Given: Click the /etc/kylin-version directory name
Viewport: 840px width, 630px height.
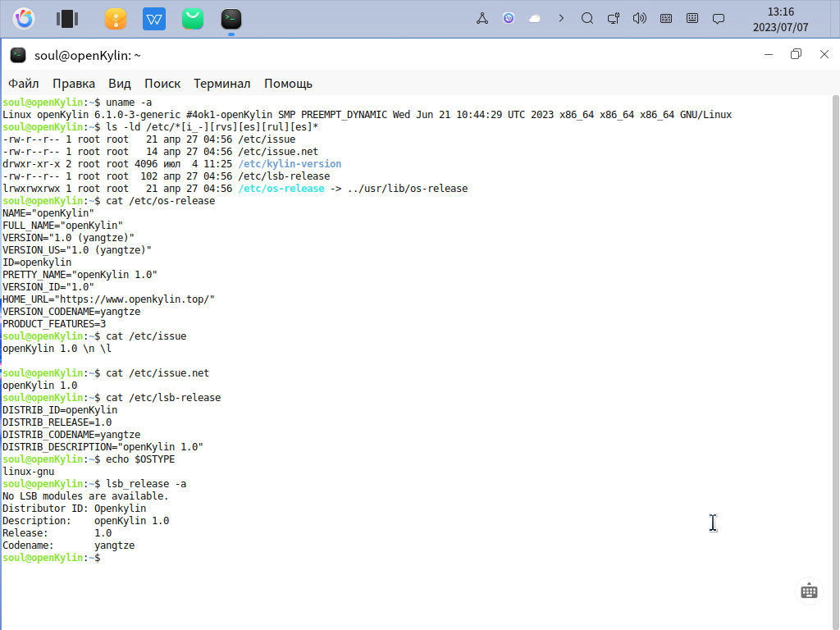Looking at the screenshot, I should tap(290, 164).
